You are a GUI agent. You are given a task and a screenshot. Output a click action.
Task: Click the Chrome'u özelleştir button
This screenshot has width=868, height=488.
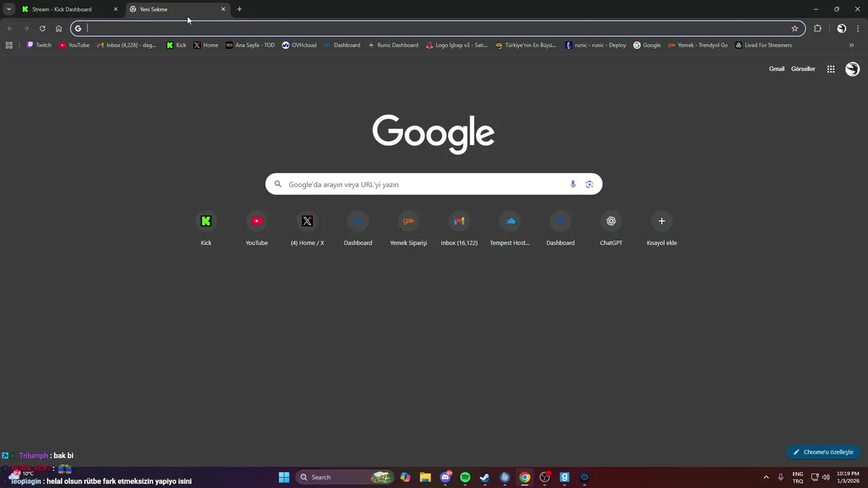[x=823, y=452]
